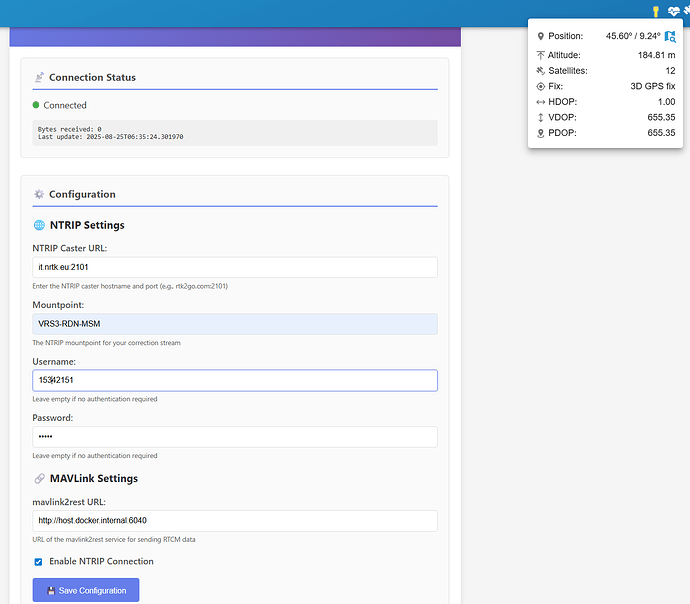690x604 pixels.
Task: Click into the Username field
Action: coord(235,381)
